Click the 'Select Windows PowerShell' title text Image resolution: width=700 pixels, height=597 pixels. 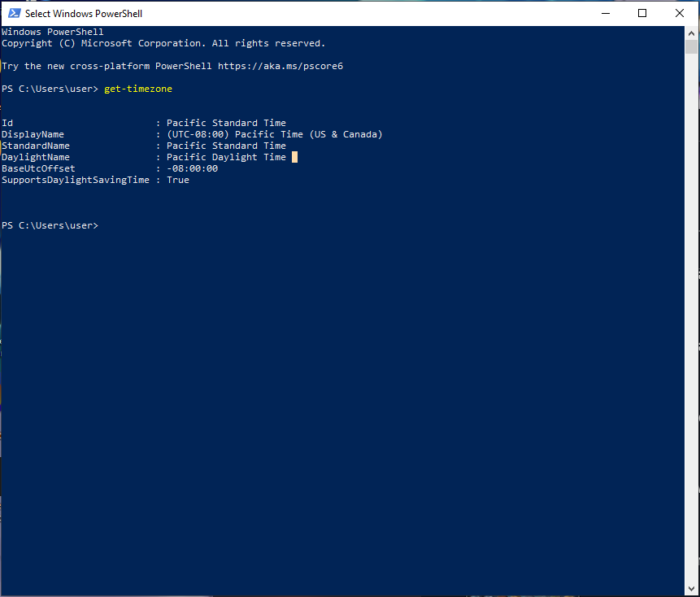point(84,14)
